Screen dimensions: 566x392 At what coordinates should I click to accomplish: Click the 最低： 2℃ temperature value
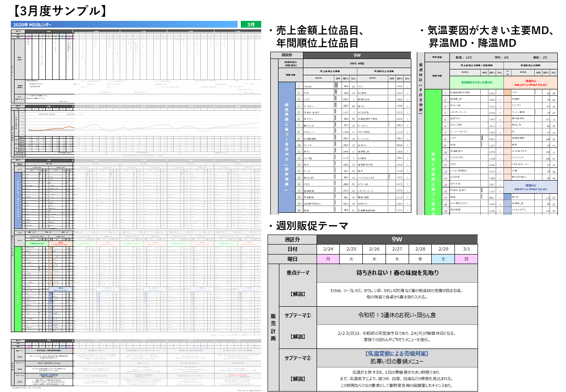[x=541, y=58]
